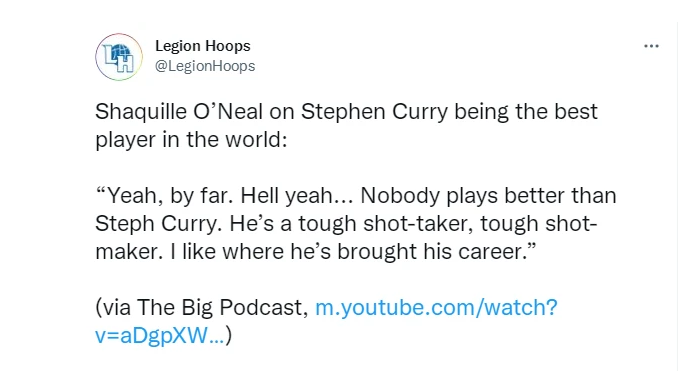Screen dimensions: 687x386
Task: Click '(via The Big Podcast,' text
Action: (202, 307)
